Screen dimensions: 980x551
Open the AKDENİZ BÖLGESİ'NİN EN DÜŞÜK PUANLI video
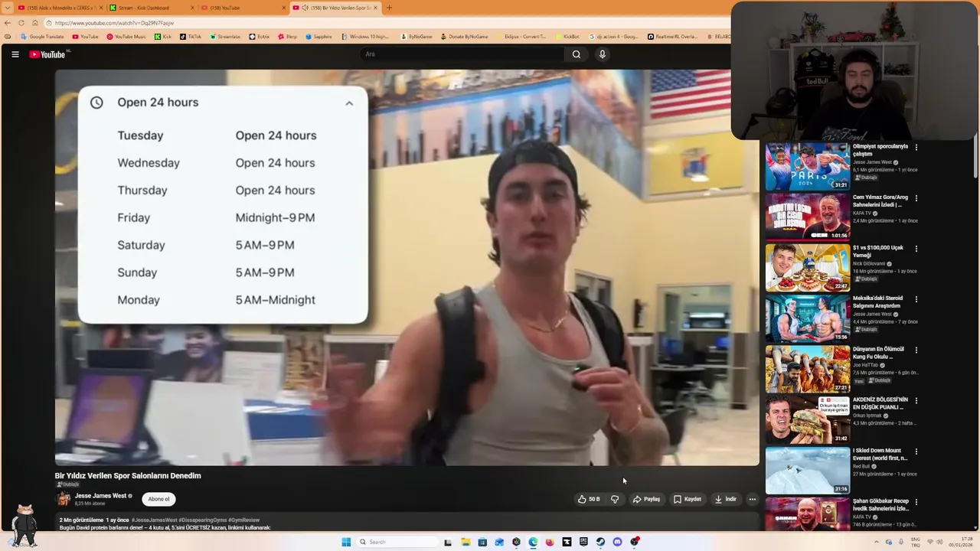(807, 419)
